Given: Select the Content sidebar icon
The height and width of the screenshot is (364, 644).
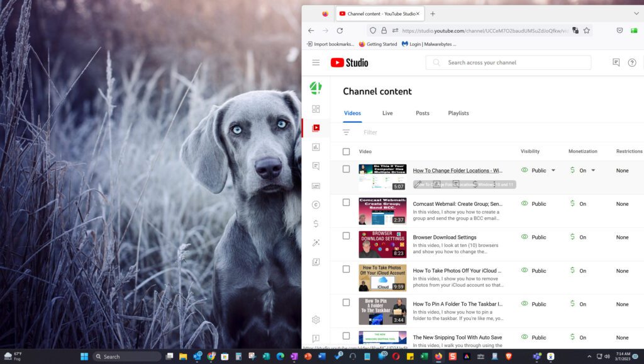Looking at the screenshot, I should 316,128.
